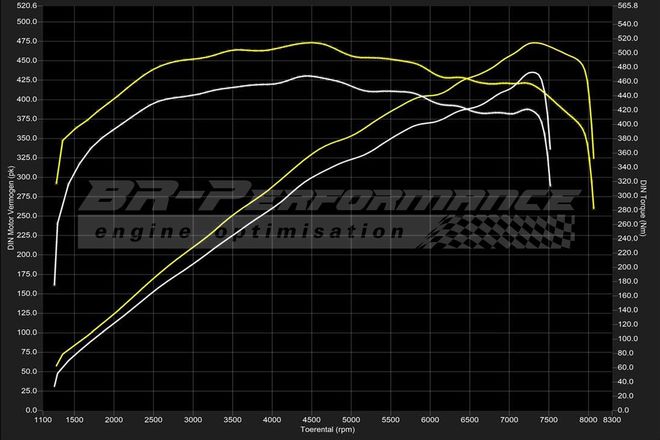Click the yellow torque curve peak near 4500 rpm
The image size is (660, 440).
pyautogui.click(x=312, y=43)
